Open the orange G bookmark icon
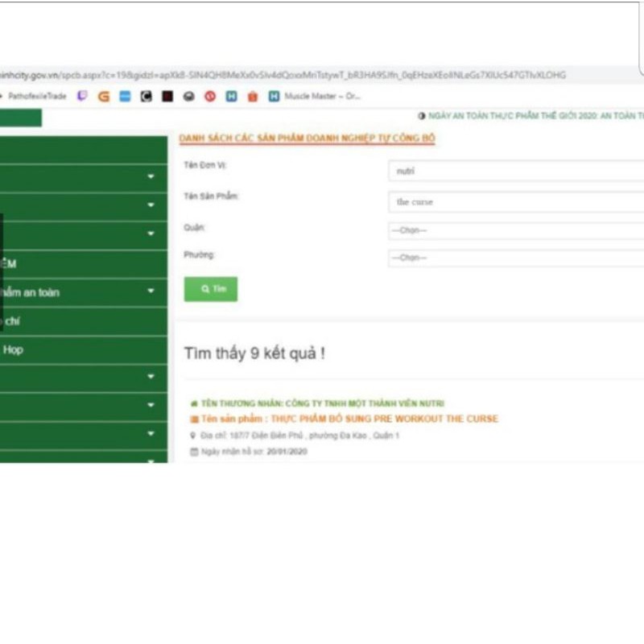 [x=104, y=97]
